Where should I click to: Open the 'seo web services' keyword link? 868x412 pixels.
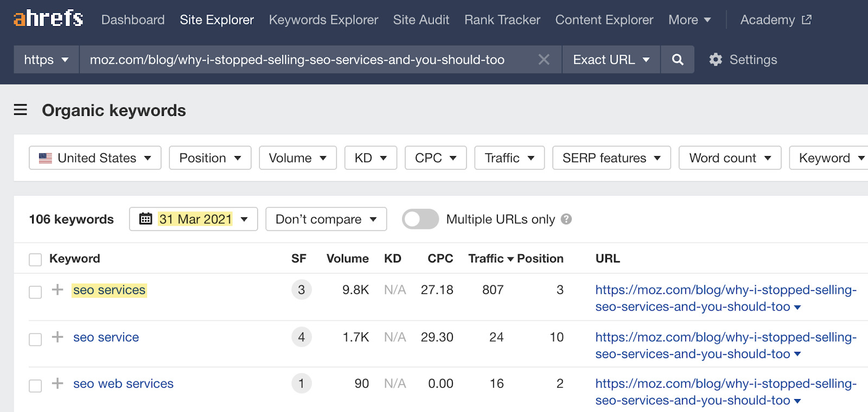[123, 384]
